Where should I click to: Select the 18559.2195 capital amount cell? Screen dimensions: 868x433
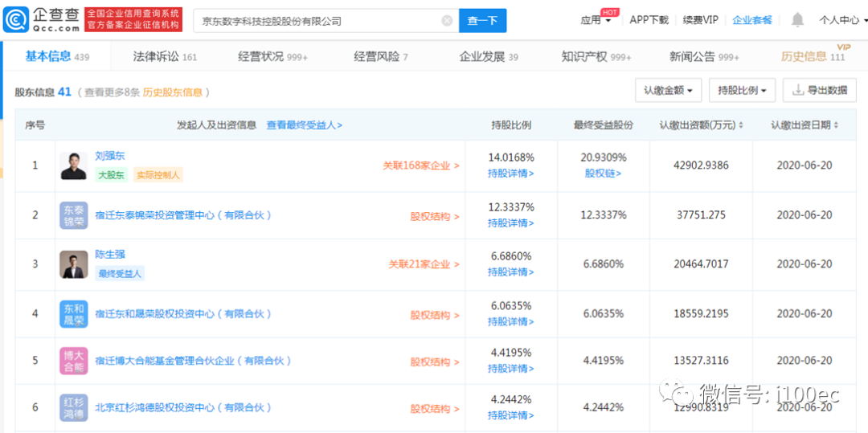coord(701,313)
